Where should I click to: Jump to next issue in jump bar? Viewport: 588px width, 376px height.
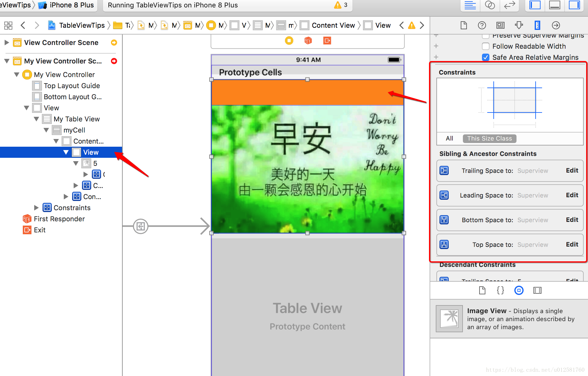422,25
